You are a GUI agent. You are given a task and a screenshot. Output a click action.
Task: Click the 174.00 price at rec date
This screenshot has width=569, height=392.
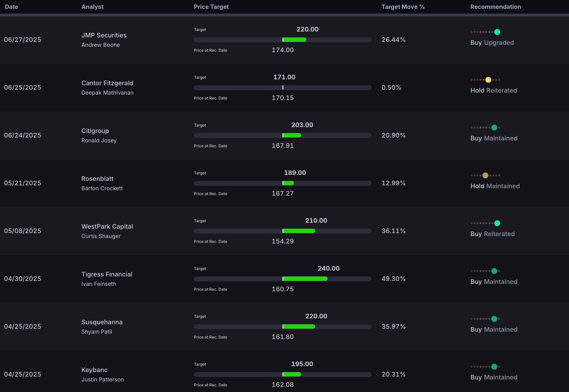coord(283,50)
